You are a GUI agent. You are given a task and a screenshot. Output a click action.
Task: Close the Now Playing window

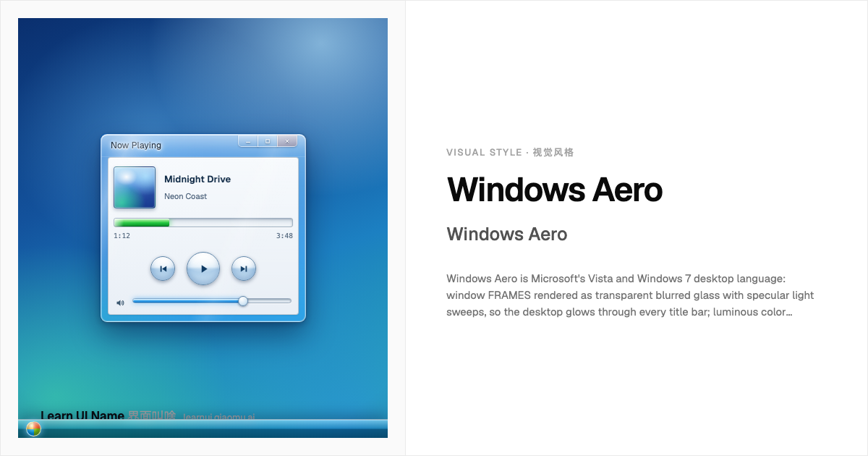click(287, 141)
